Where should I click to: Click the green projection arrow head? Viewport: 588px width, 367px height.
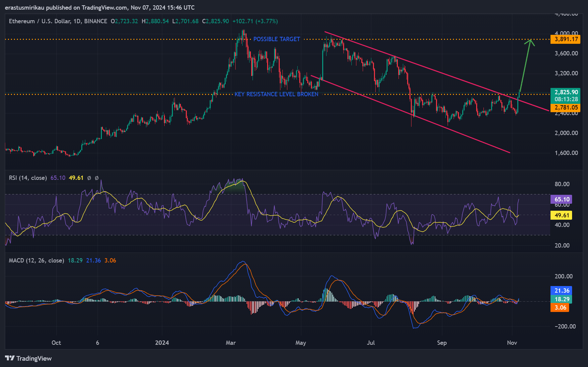point(530,41)
